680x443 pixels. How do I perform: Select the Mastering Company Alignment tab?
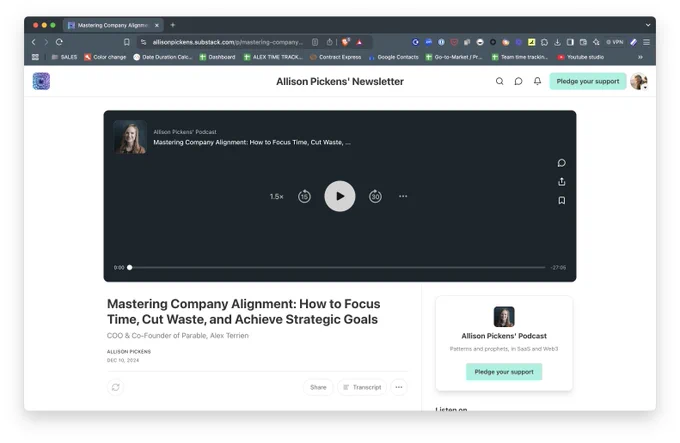[113, 25]
